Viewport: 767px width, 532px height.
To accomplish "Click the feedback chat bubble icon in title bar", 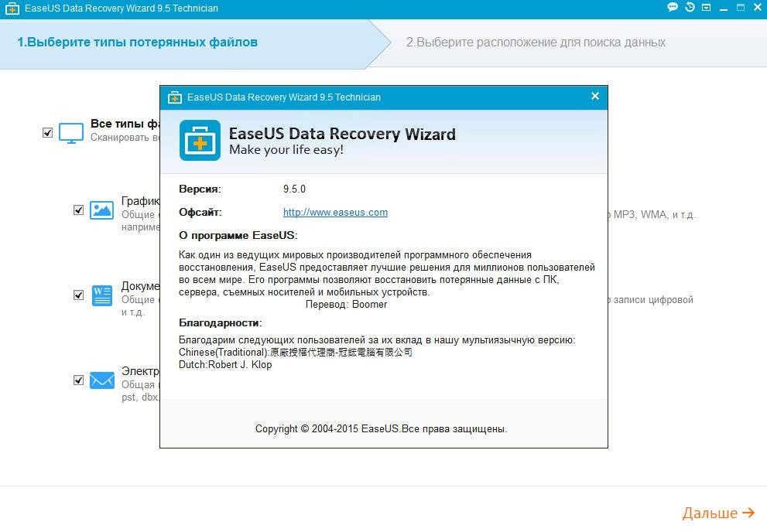I will (673, 7).
